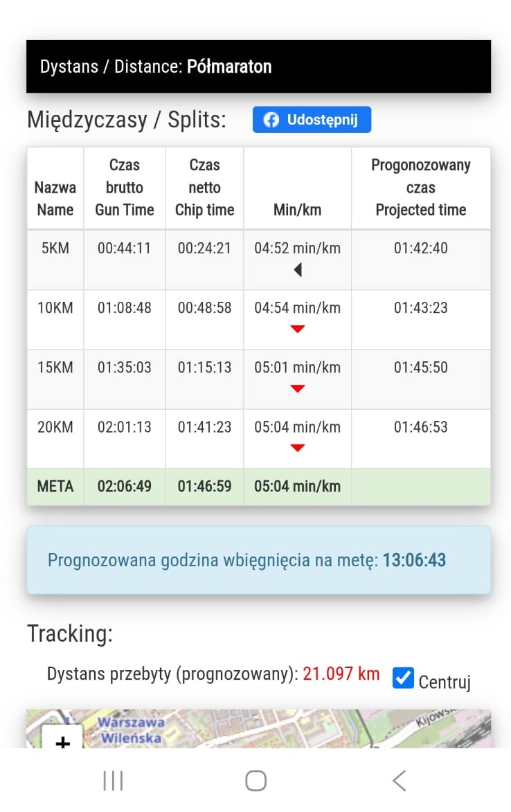This screenshot has width=511, height=812.
Task: Select the Dystans Półmaraton header bar
Action: (x=258, y=66)
